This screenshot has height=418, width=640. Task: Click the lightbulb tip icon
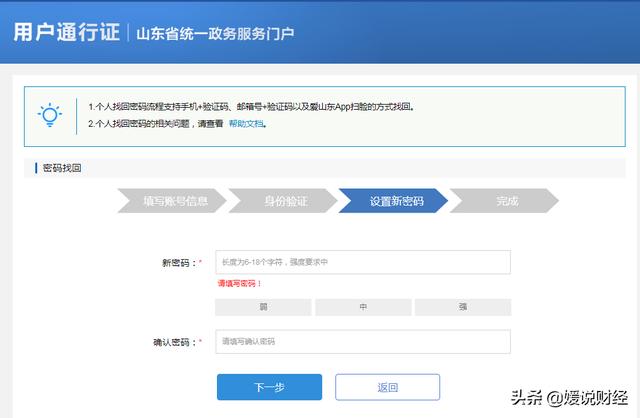tap(49, 114)
